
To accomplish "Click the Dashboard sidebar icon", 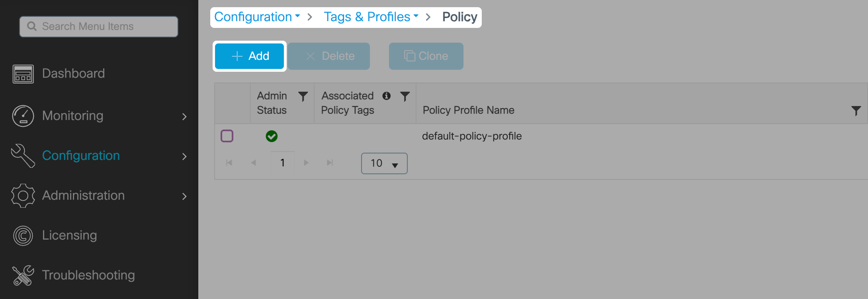I will (x=23, y=74).
